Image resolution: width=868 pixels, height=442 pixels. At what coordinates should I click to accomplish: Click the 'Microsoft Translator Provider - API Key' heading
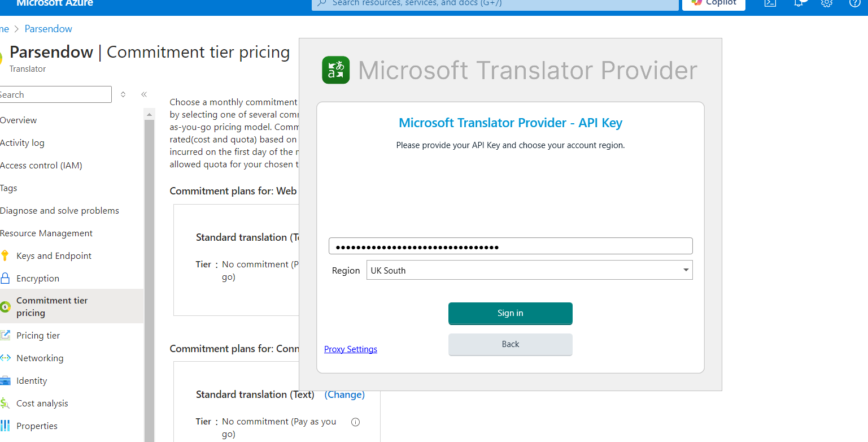point(511,123)
